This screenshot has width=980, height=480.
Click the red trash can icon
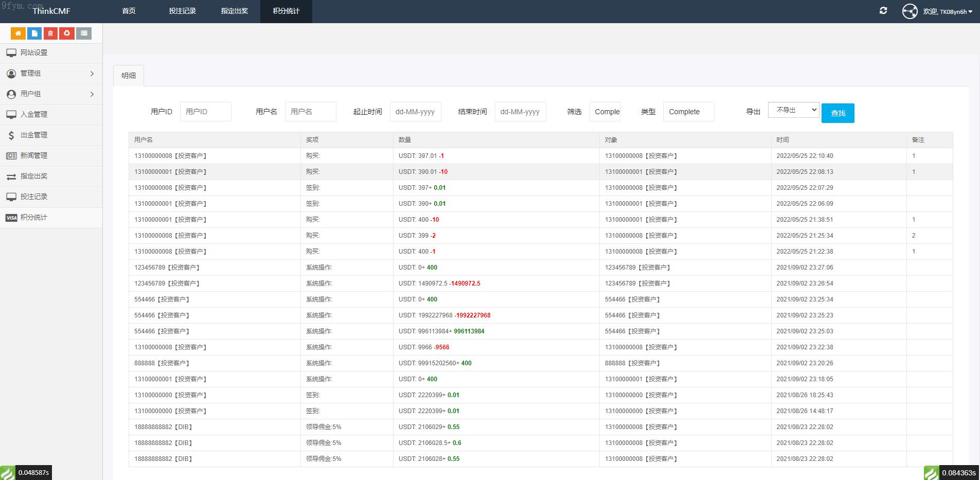(x=50, y=33)
